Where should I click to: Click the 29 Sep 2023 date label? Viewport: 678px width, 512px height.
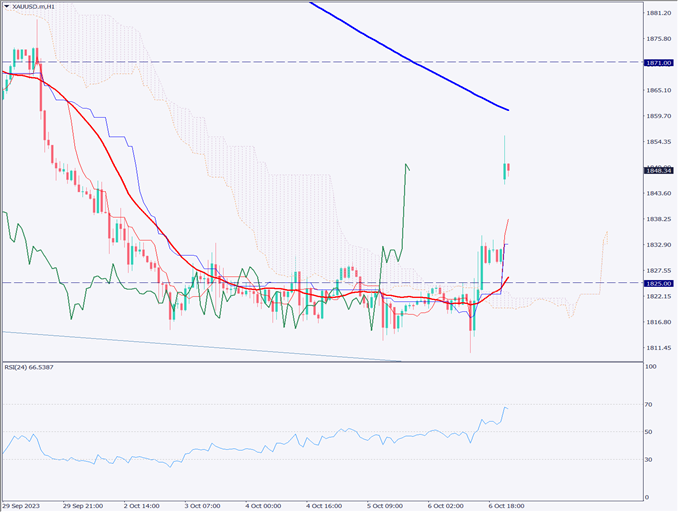point(22,506)
